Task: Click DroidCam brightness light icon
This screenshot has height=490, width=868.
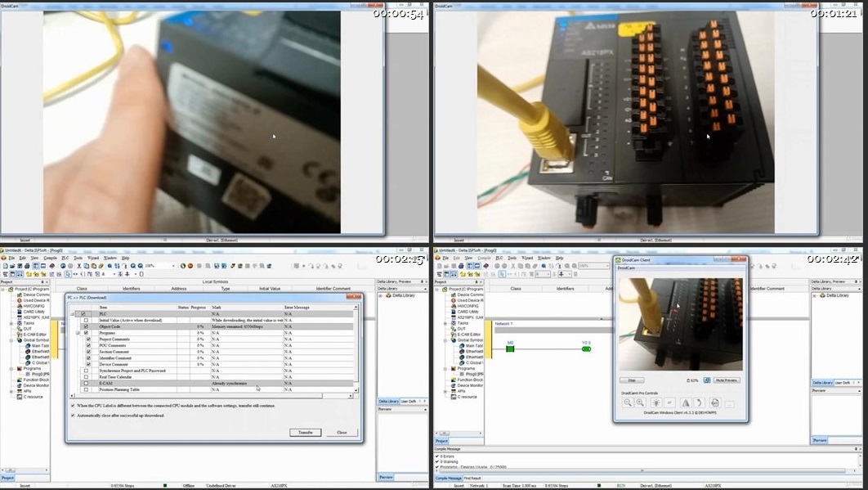Action: [x=656, y=403]
